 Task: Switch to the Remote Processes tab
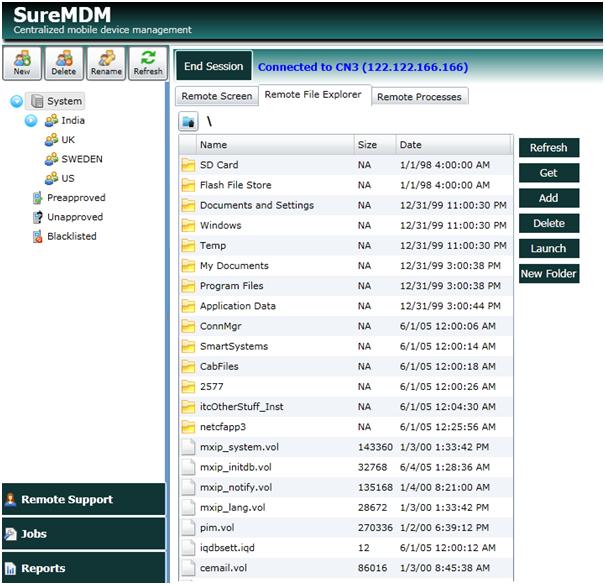point(419,96)
